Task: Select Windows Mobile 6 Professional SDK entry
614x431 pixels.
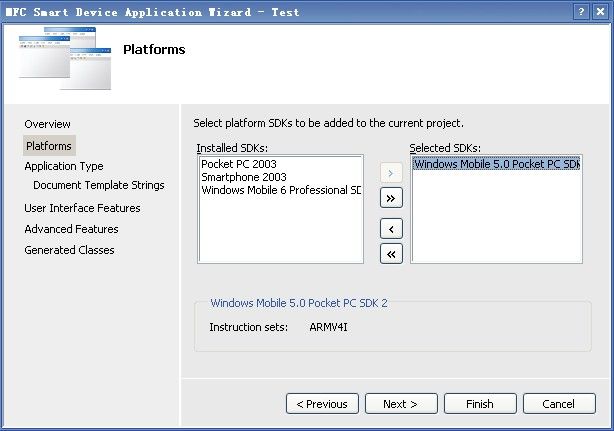Action: (281, 190)
